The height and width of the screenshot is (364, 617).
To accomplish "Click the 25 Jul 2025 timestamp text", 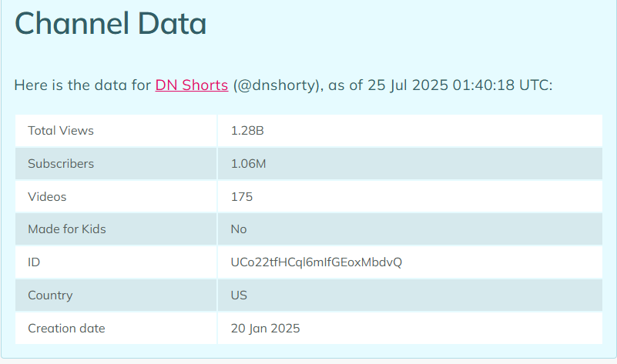I will [x=407, y=85].
